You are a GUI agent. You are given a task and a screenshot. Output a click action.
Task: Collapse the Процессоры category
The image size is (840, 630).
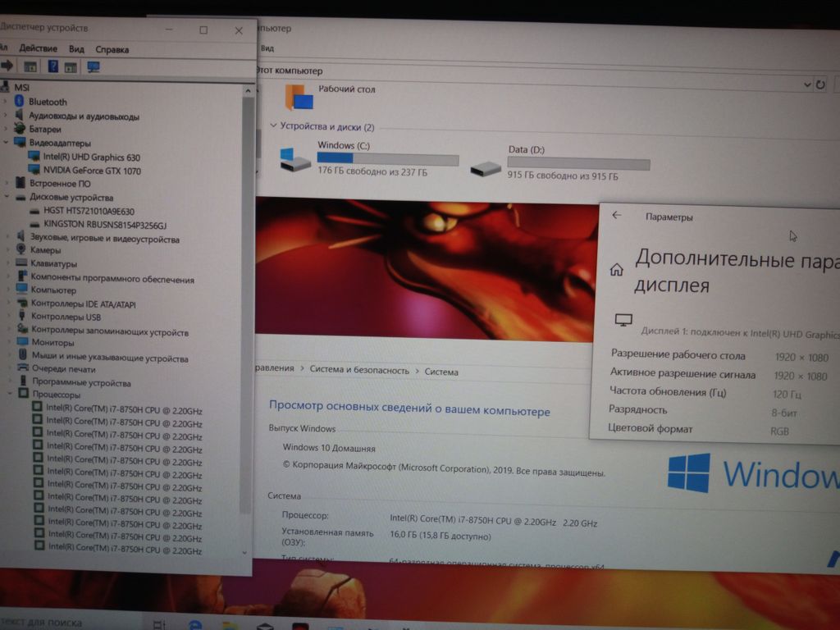pyautogui.click(x=10, y=394)
